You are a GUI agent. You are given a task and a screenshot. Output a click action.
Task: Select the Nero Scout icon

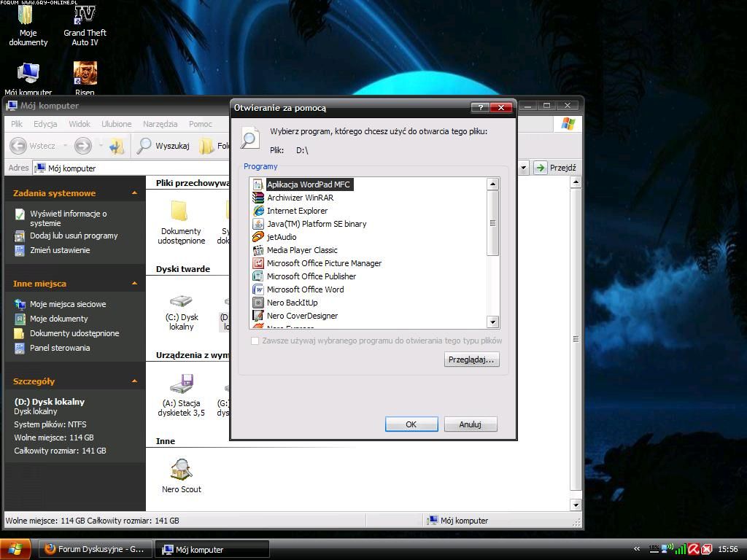[x=181, y=470]
